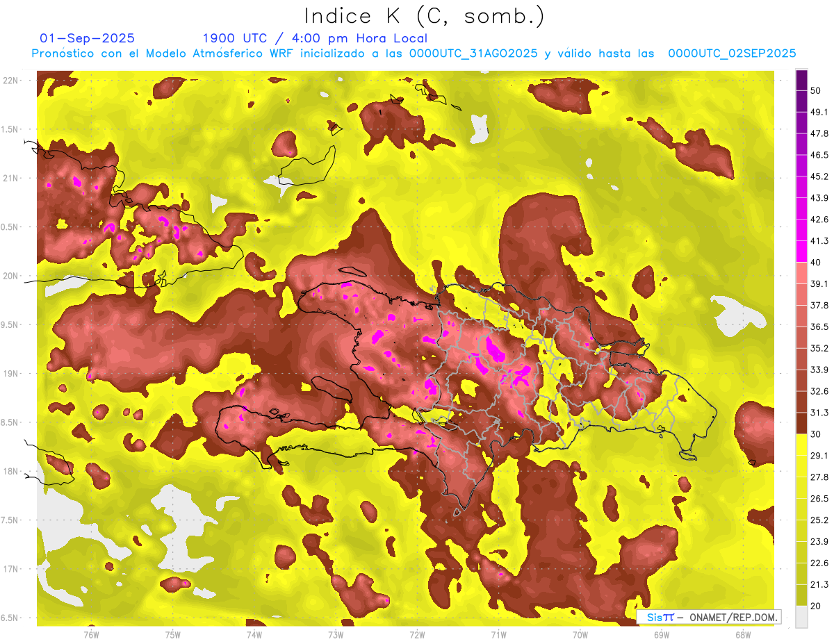Click the '72W' longitude label
The image size is (834, 644).
point(417,634)
